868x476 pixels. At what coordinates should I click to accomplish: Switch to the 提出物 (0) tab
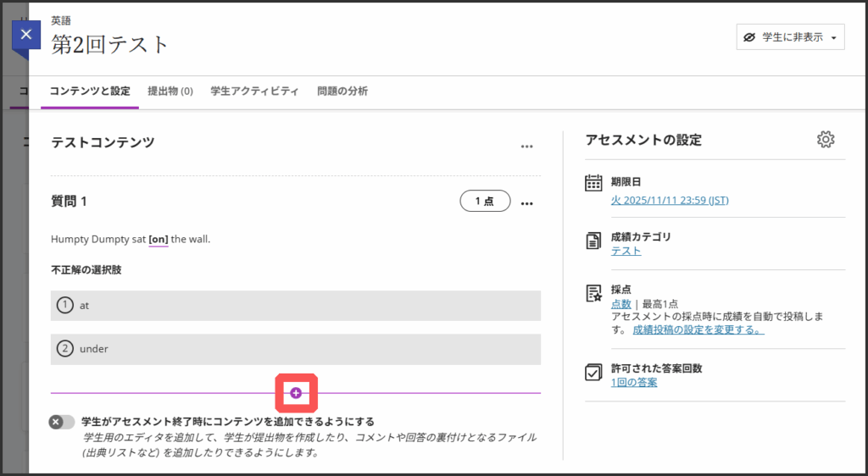coord(170,91)
